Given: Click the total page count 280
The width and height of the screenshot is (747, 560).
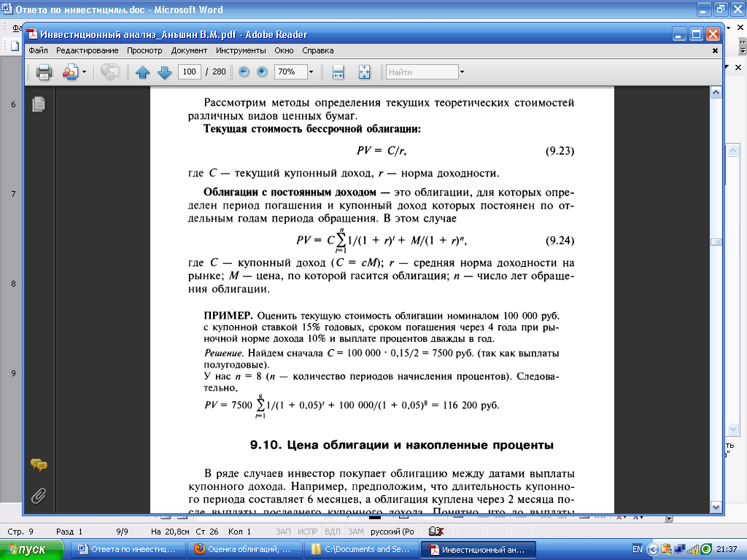Looking at the screenshot, I should pyautogui.click(x=219, y=72).
